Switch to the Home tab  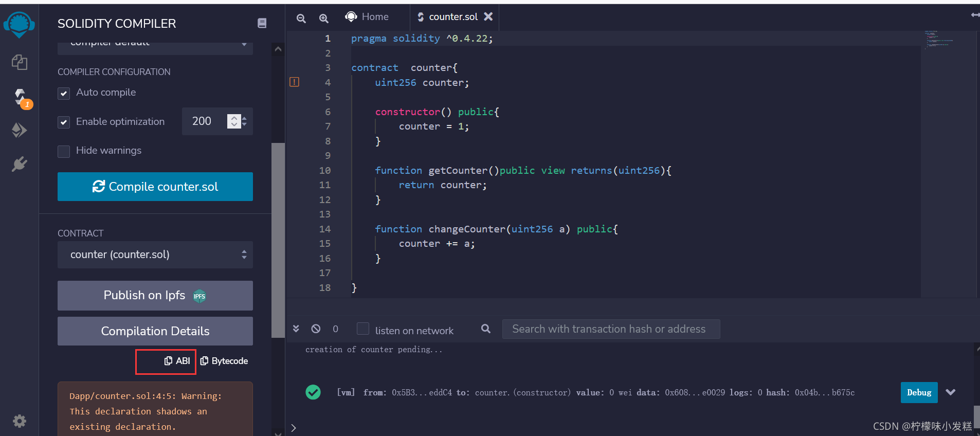367,16
